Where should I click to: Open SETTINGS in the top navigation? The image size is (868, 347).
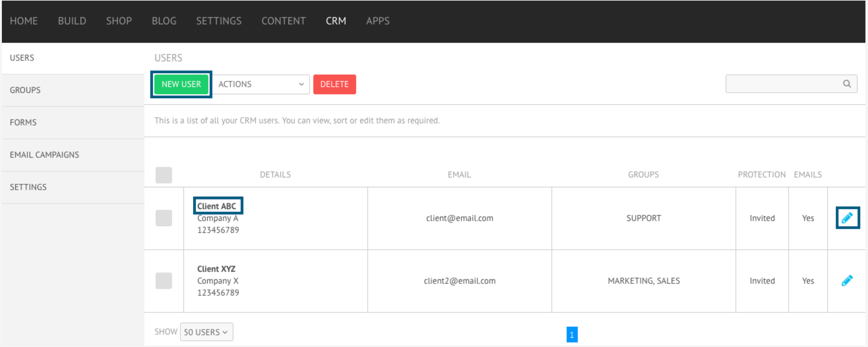pos(219,21)
